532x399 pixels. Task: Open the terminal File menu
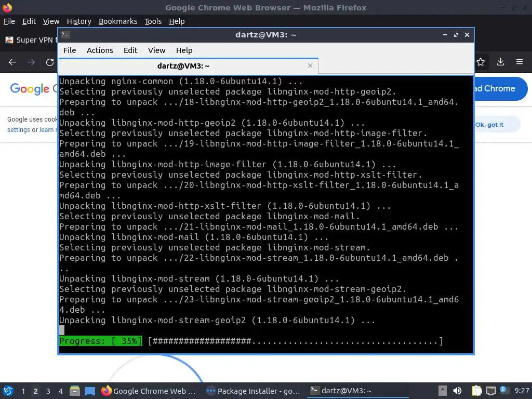pyautogui.click(x=70, y=50)
